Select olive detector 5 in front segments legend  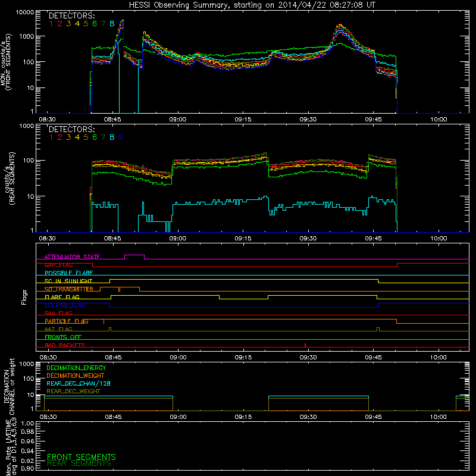click(x=86, y=24)
